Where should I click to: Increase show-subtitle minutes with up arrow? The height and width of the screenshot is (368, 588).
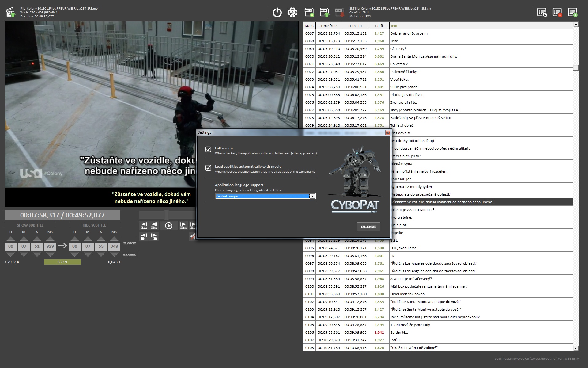(x=24, y=239)
